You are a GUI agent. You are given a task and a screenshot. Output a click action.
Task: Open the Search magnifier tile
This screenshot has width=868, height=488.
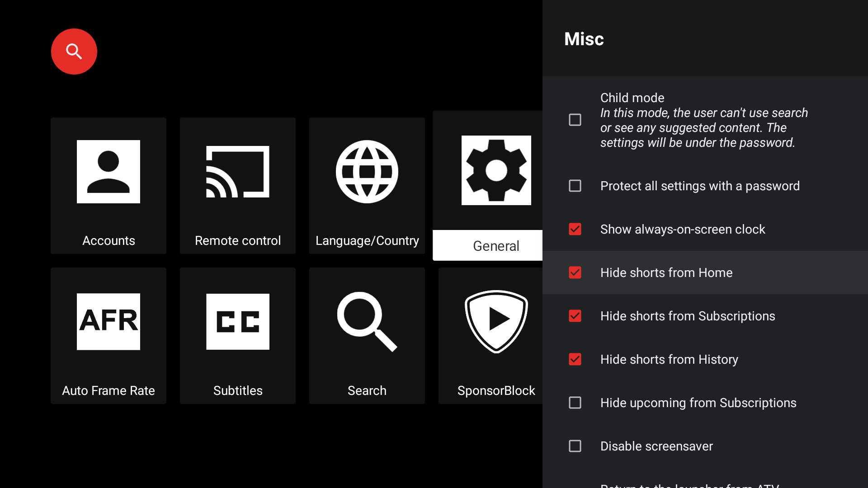(x=367, y=335)
